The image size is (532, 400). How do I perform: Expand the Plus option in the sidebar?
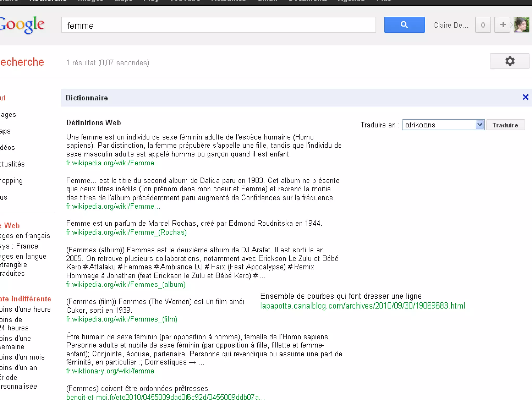click(x=4, y=197)
